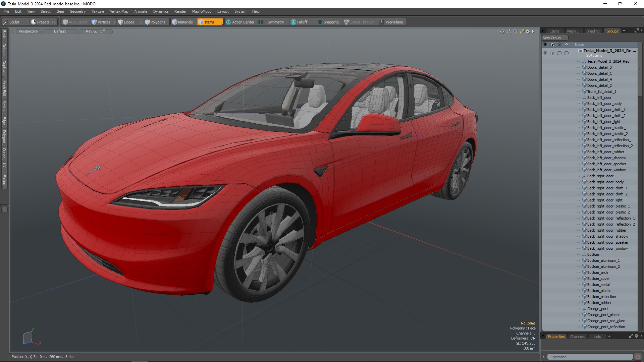Click the viewport zoom magnifier icon

(x=516, y=32)
